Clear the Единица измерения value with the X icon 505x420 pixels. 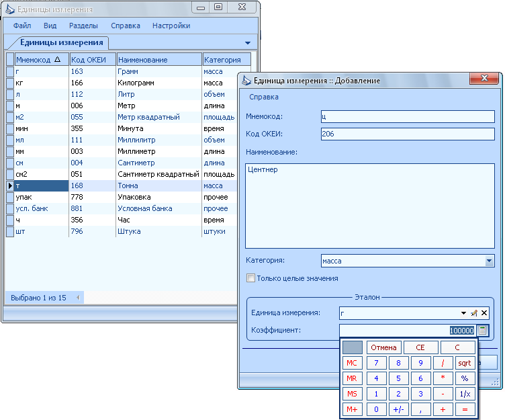(484, 313)
